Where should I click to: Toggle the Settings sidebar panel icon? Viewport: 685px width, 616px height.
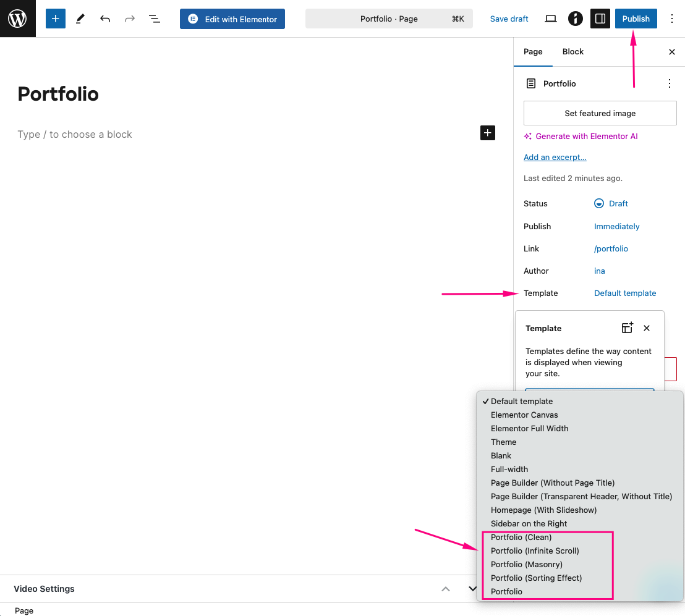600,19
